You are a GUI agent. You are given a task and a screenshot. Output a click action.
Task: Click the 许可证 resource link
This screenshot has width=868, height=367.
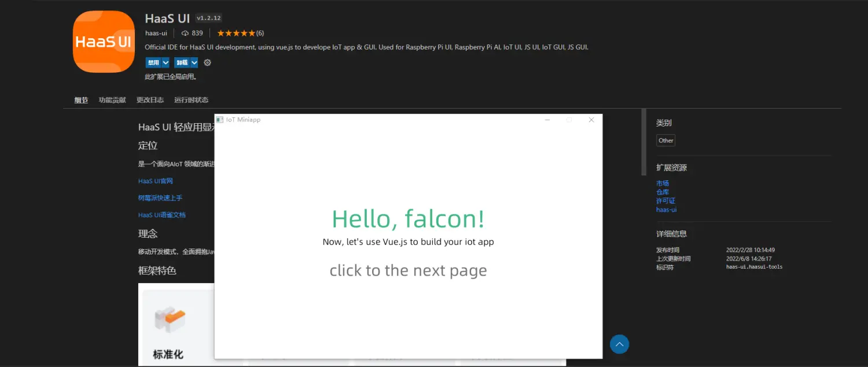coord(665,201)
